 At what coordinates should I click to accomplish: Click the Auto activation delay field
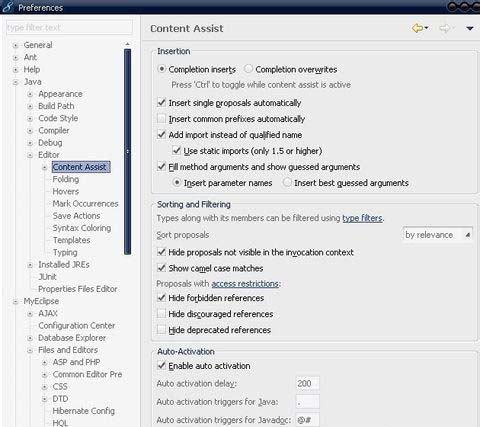pos(307,383)
